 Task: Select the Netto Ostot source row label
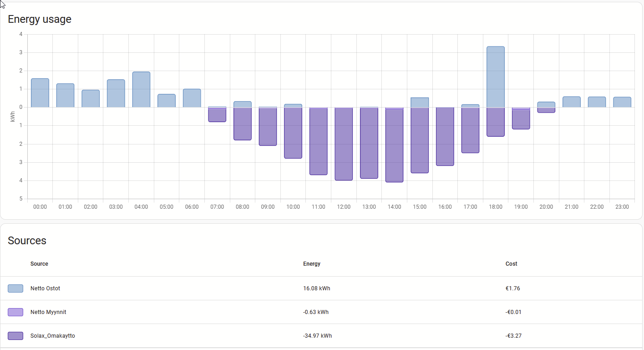pos(45,288)
